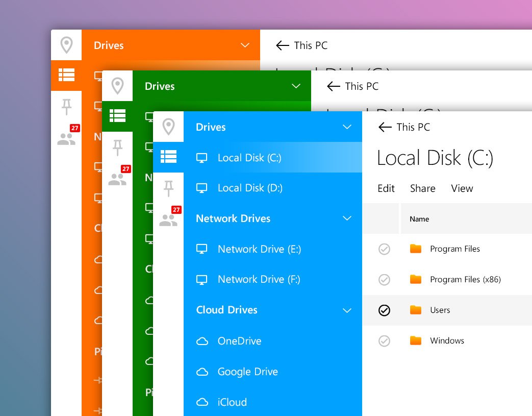Open Google Drive in Cloud Drives
The image size is (532, 416).
273,372
